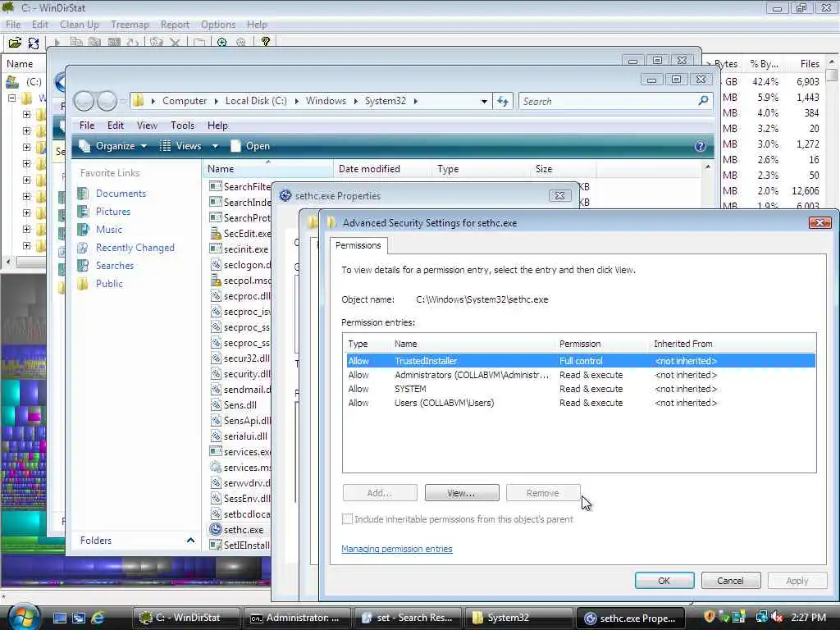Click the Back arrow in System32 Explorer
This screenshot has width=840, height=630.
(84, 101)
